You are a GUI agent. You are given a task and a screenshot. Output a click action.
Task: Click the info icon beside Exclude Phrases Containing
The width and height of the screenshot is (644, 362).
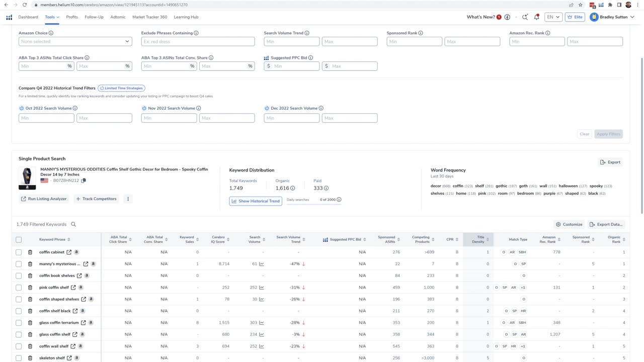pos(196,33)
